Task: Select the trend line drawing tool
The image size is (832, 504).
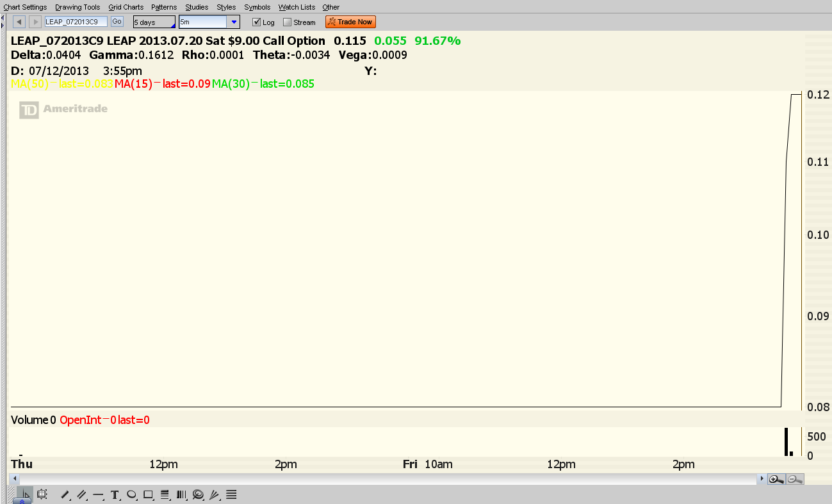Action: [65, 494]
